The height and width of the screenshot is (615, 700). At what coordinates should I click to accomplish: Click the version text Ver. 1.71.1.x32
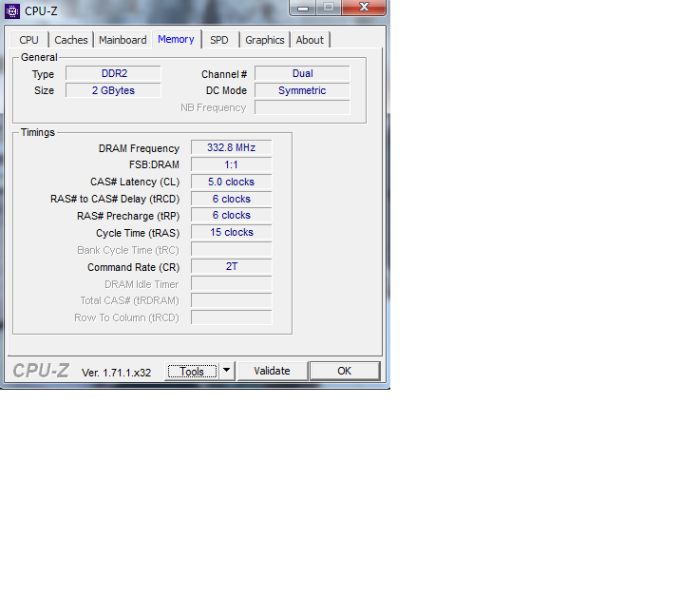(116, 373)
